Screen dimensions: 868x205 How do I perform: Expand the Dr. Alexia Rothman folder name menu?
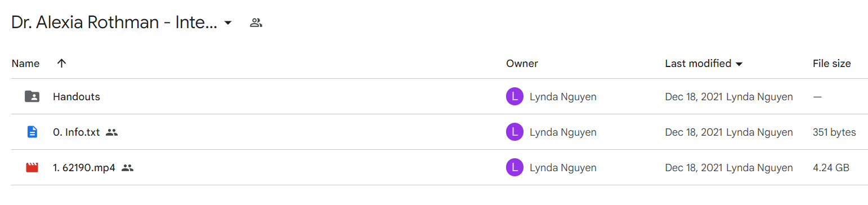coord(114,23)
